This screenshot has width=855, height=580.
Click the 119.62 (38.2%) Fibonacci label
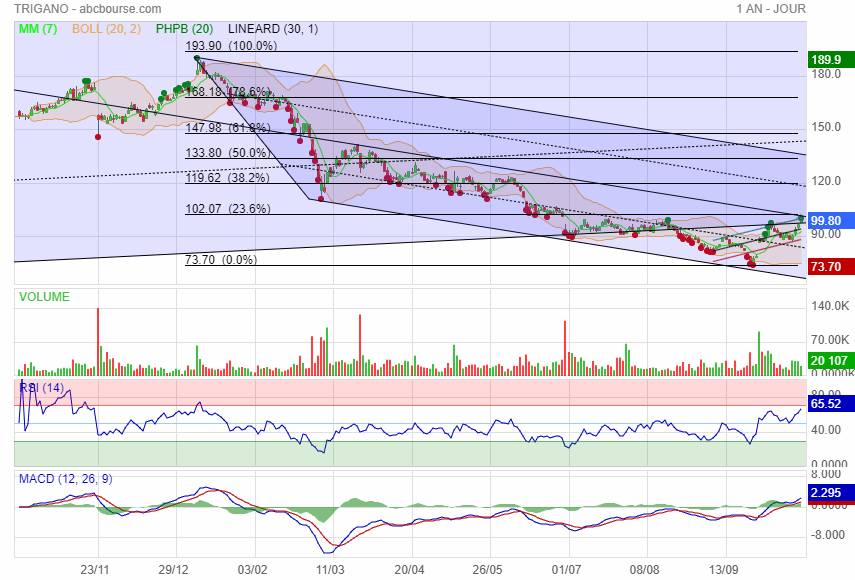(x=227, y=178)
